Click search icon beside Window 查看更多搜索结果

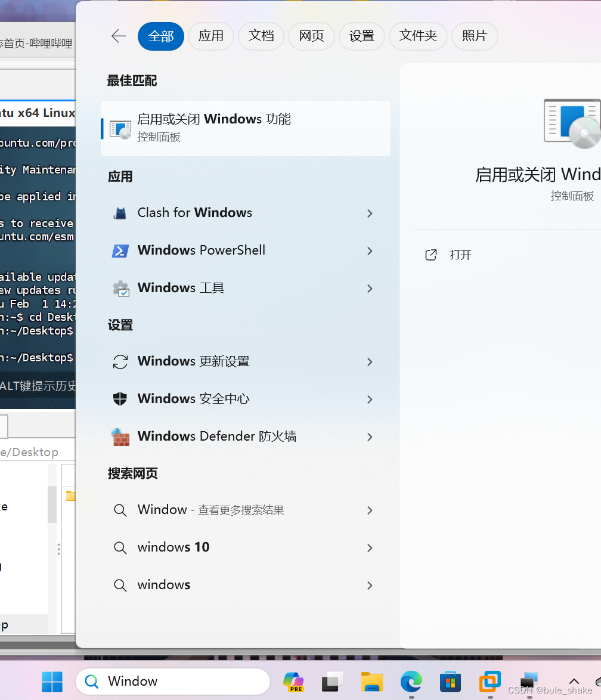click(x=120, y=510)
